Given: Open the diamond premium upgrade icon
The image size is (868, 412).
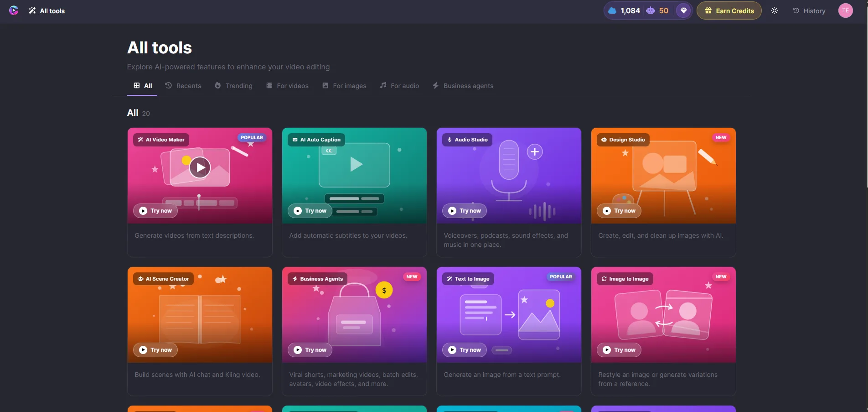Looking at the screenshot, I should pyautogui.click(x=683, y=10).
